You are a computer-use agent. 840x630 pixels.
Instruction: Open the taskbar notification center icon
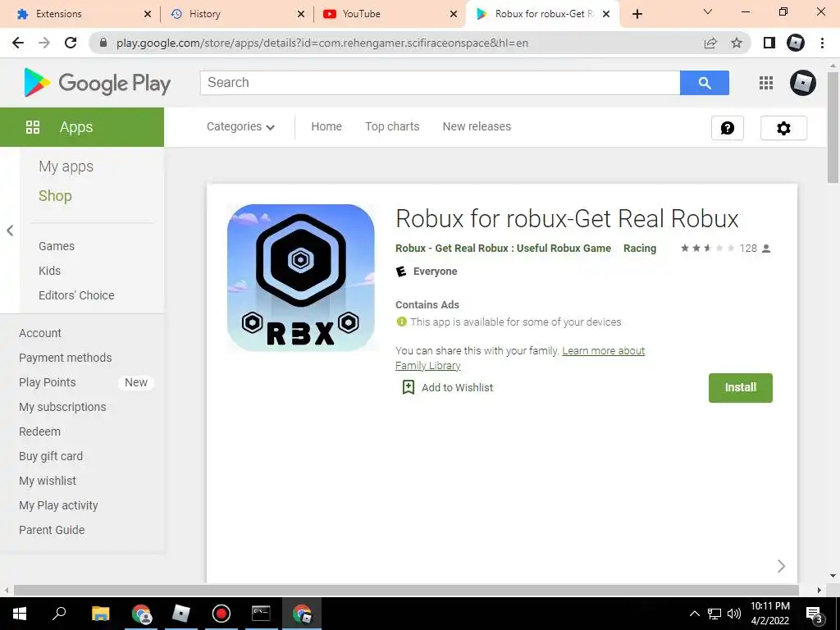[814, 614]
